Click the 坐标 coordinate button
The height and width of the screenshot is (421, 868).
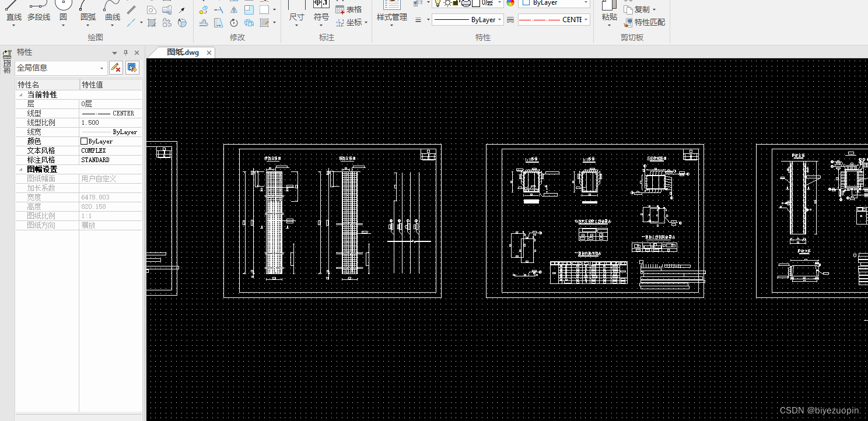[x=349, y=23]
